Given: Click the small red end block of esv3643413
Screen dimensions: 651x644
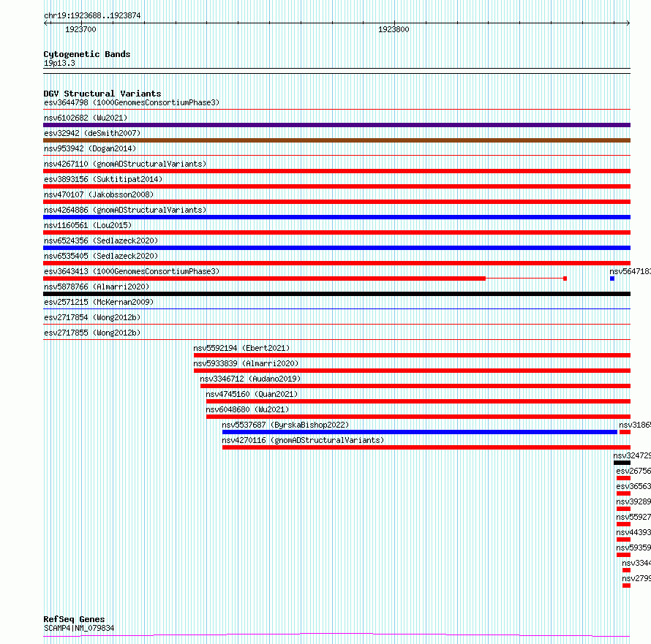Looking at the screenshot, I should point(565,279).
